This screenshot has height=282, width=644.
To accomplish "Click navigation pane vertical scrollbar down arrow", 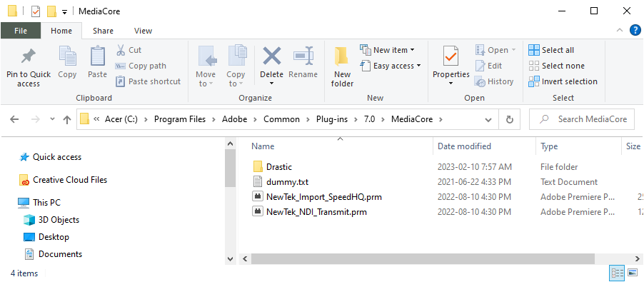I will 231,259.
